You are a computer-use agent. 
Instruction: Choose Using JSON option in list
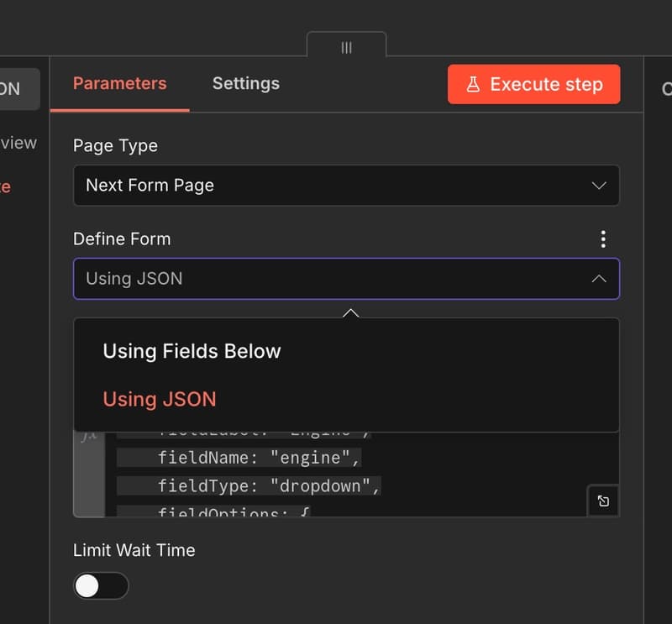[x=160, y=399]
